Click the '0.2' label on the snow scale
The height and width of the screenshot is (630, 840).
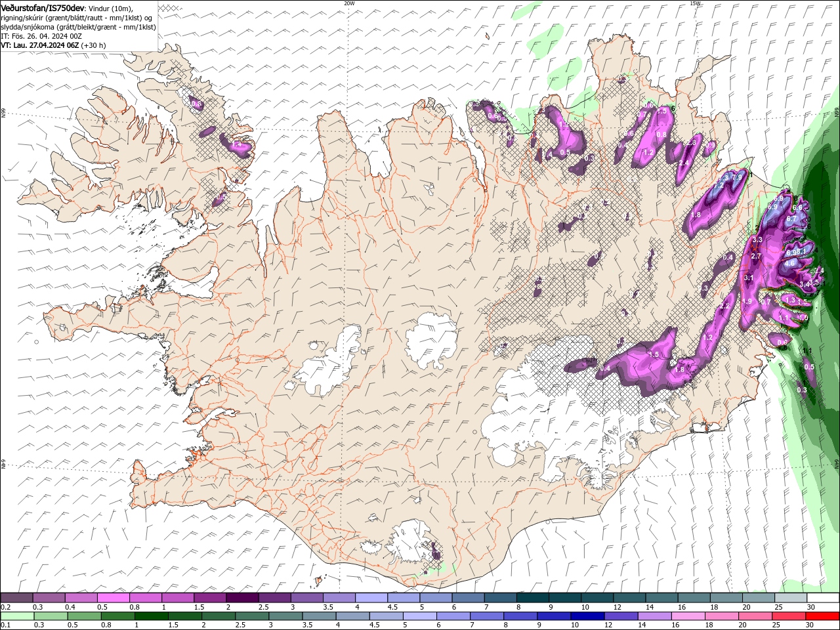(x=6, y=607)
